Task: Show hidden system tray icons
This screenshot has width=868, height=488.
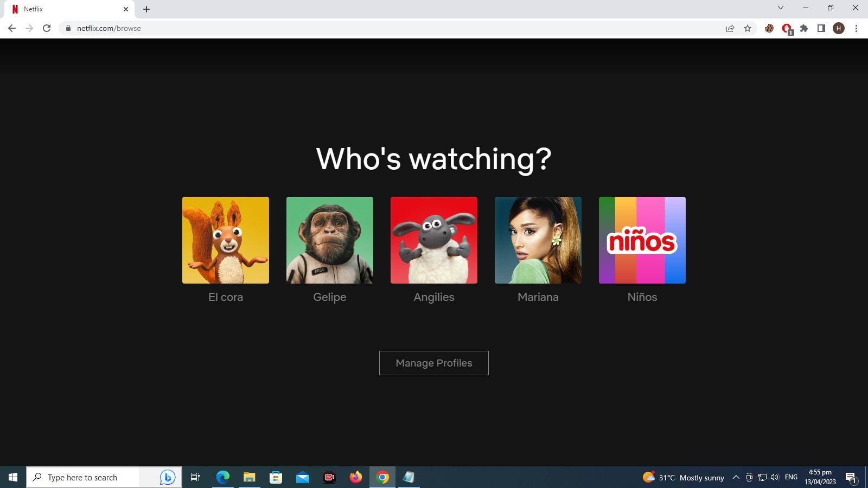Action: coord(736,477)
